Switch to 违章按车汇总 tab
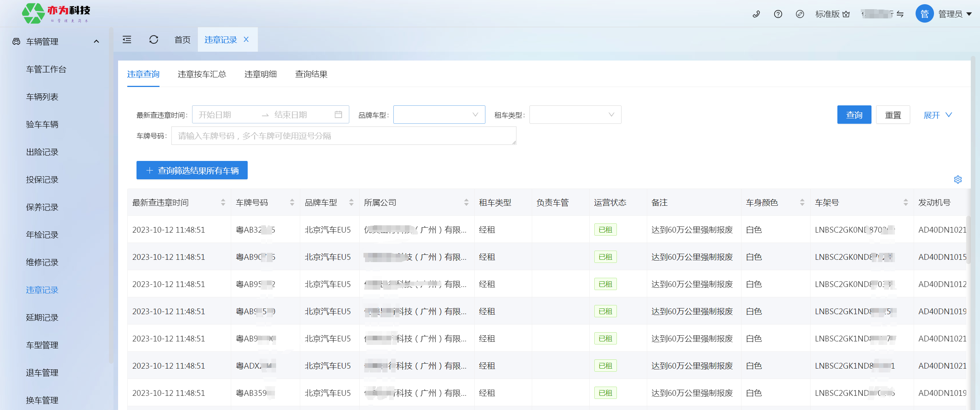 click(202, 74)
